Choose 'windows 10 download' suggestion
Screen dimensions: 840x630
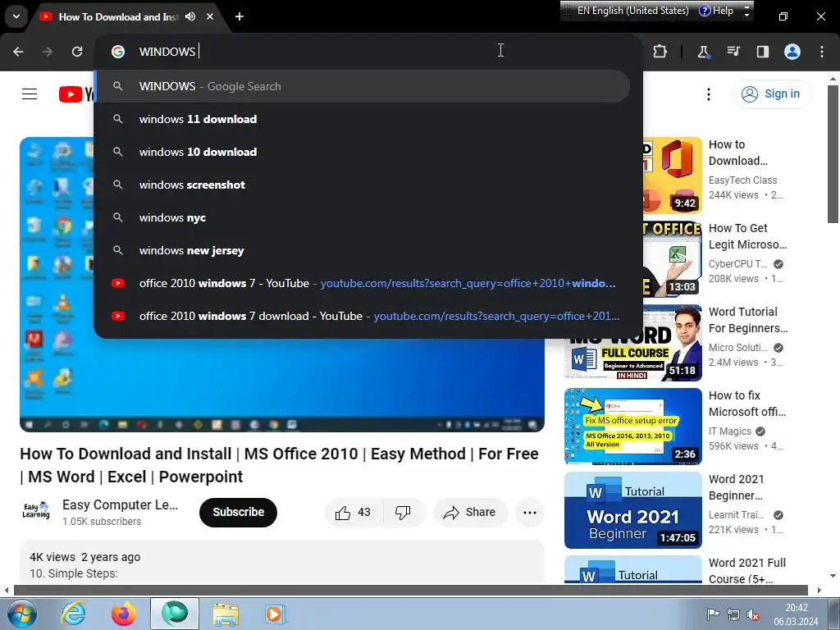pyautogui.click(x=362, y=152)
